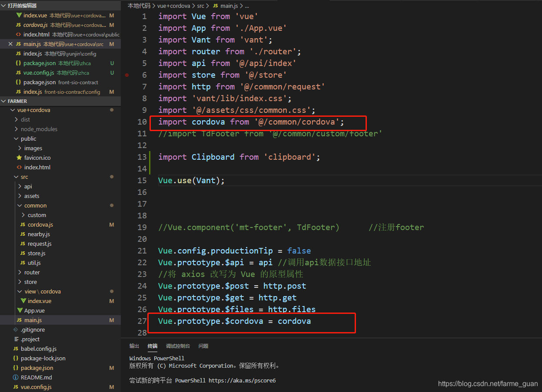The height and width of the screenshot is (392, 542).
Task: Click the main.js breadcrumb item
Action: 229,6
